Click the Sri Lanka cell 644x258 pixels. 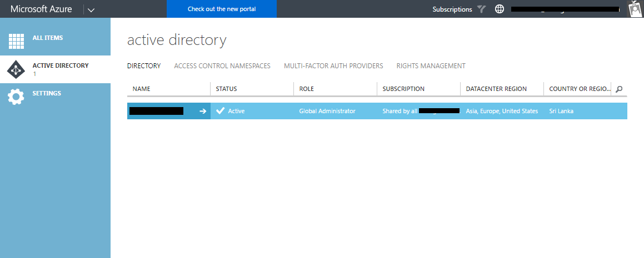561,111
